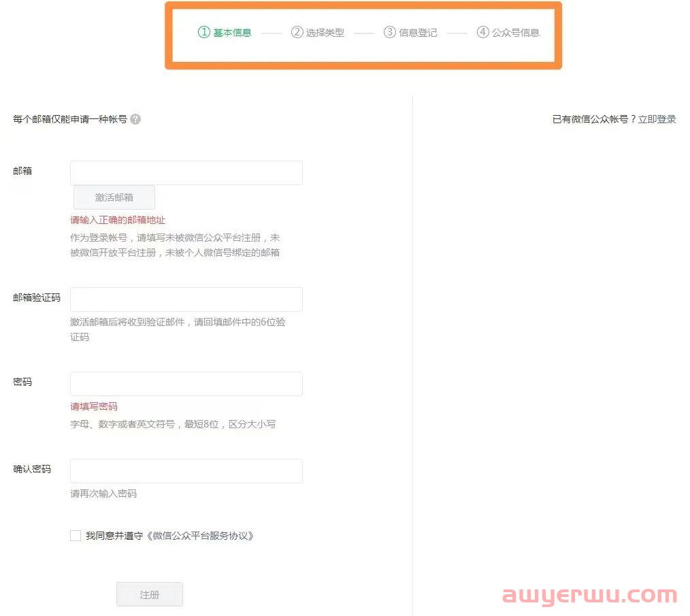Check the 我同意并遵守 agreement checkbox
This screenshot has height=616, width=690.
pyautogui.click(x=76, y=536)
